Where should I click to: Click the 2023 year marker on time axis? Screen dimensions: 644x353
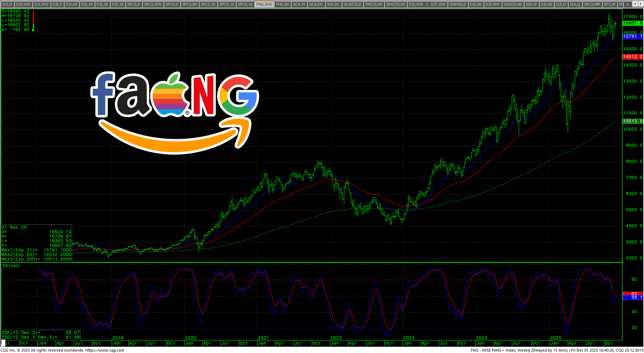[x=409, y=338]
